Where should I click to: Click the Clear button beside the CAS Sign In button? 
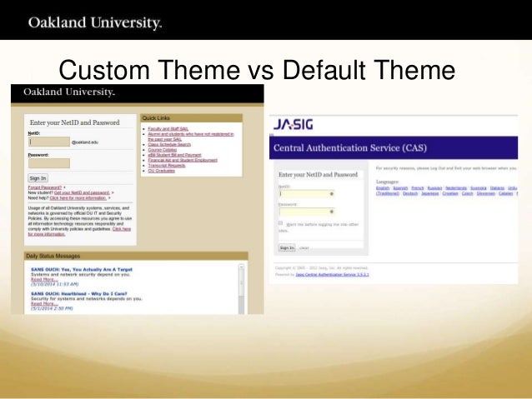(x=304, y=248)
